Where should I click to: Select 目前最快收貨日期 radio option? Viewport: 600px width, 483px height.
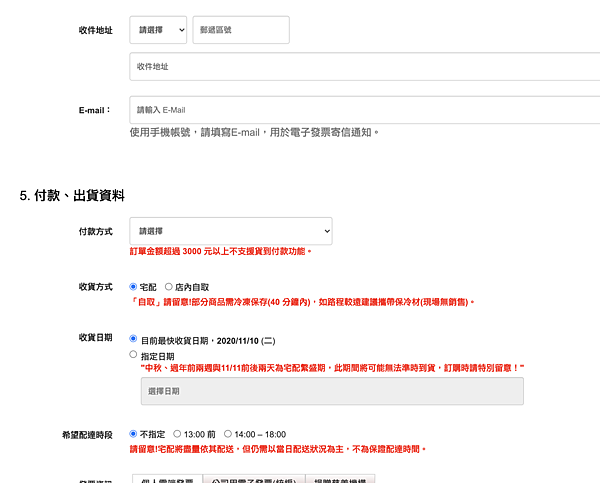click(133, 339)
